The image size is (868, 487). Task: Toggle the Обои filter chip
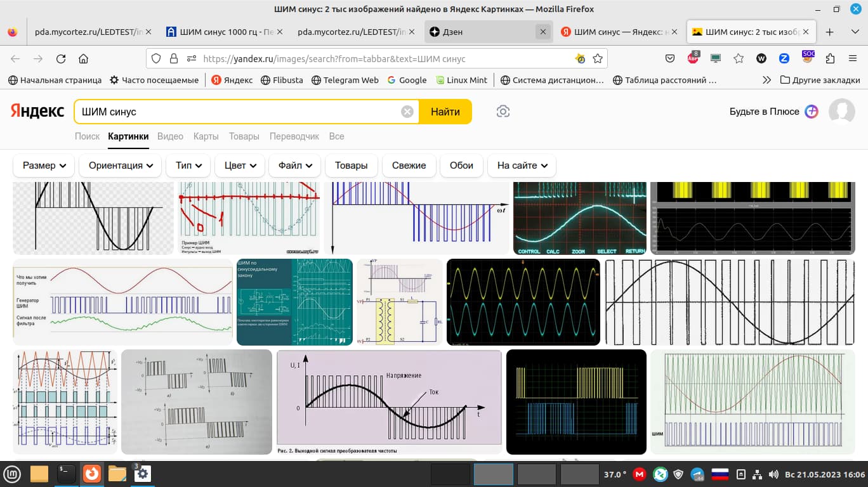pyautogui.click(x=461, y=166)
